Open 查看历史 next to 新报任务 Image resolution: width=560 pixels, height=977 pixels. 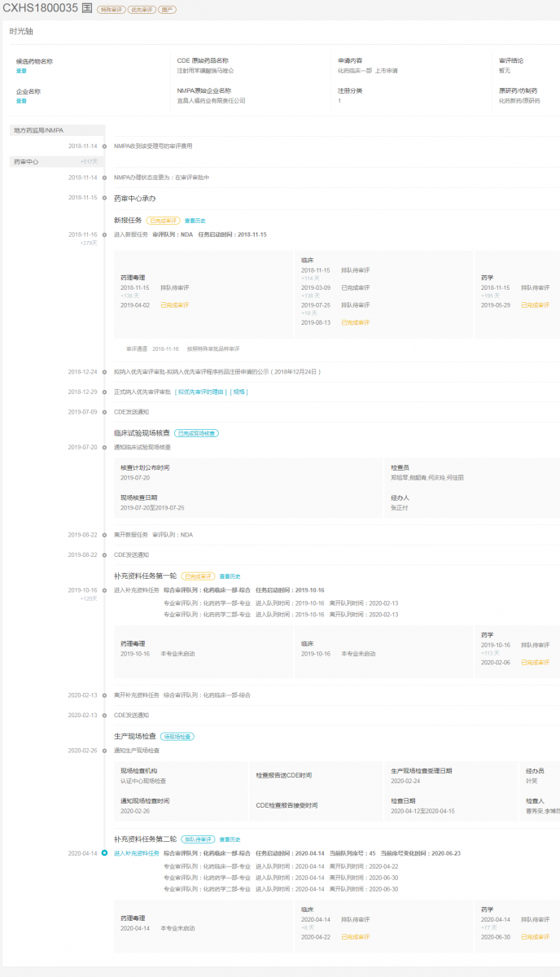[x=195, y=220]
